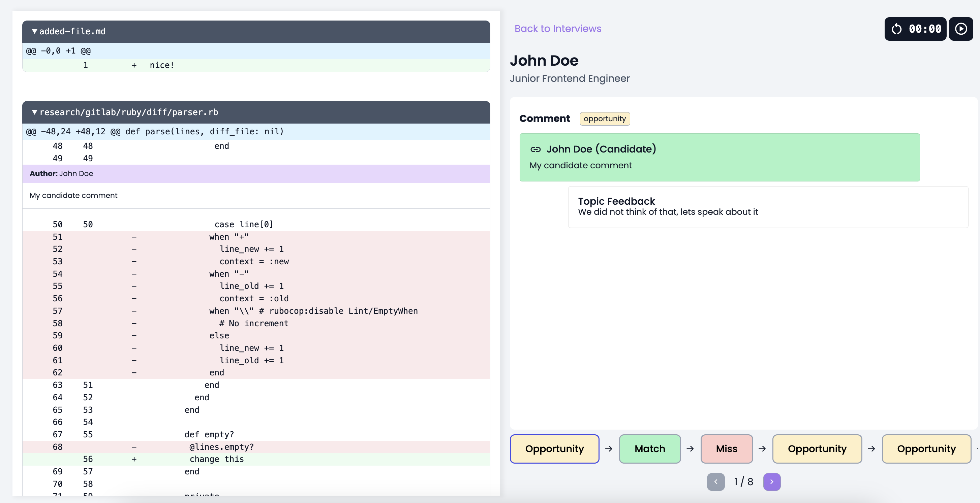Click the John Doe (Candidate) comment card
This screenshot has height=503, width=980.
pos(719,157)
